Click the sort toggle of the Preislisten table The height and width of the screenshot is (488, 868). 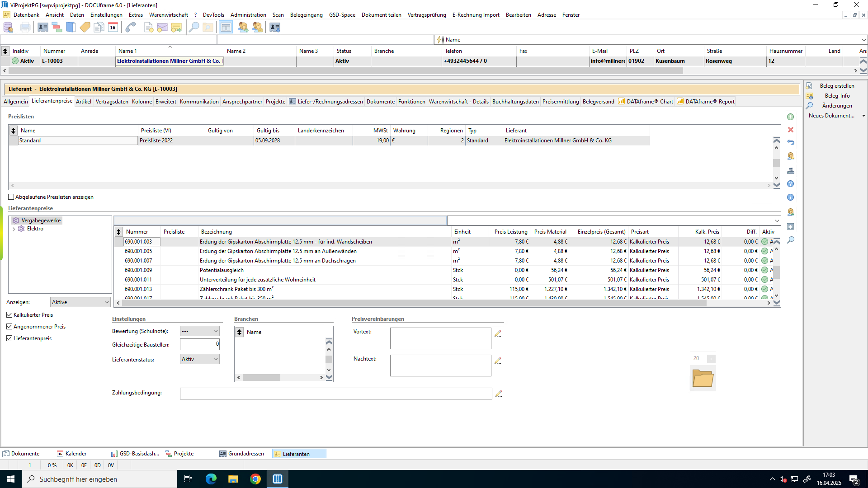[x=14, y=131]
